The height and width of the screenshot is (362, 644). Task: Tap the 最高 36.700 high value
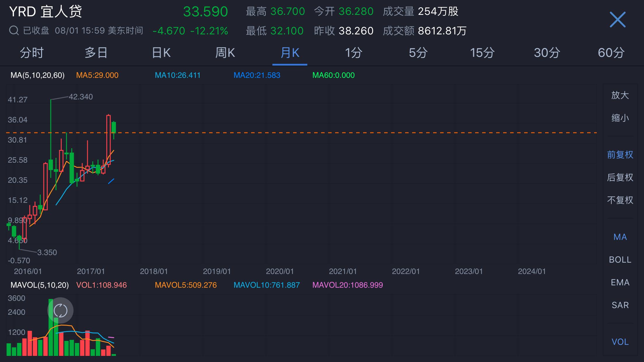click(x=275, y=12)
